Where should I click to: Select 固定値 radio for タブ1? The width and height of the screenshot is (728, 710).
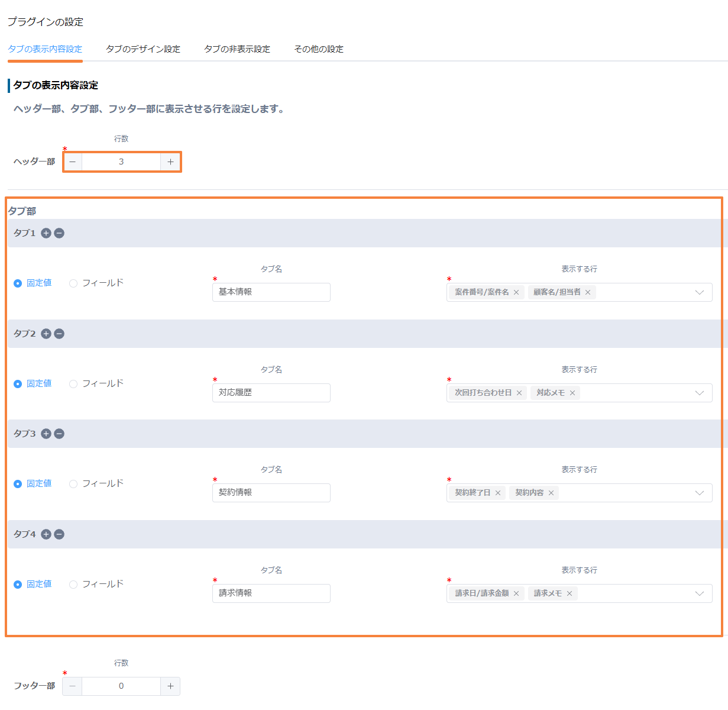(x=18, y=283)
